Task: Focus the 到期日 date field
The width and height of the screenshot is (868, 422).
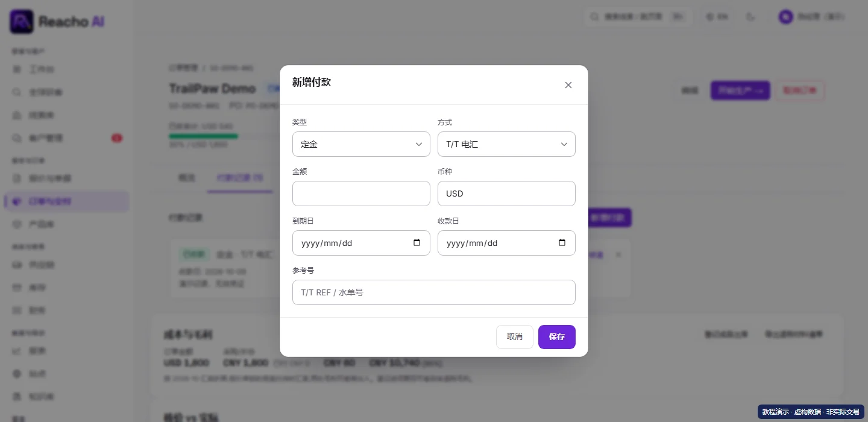Action: click(361, 243)
